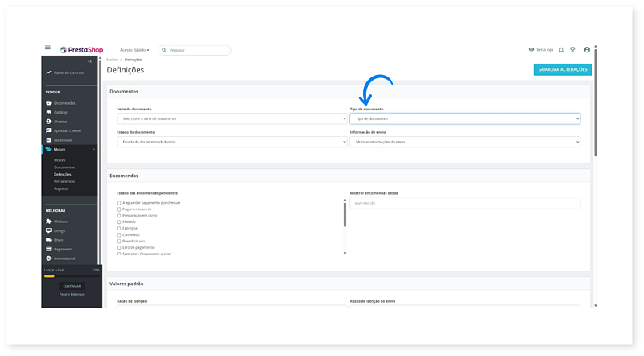Select Ferramentas in the Moloni submenu

pyautogui.click(x=66, y=181)
